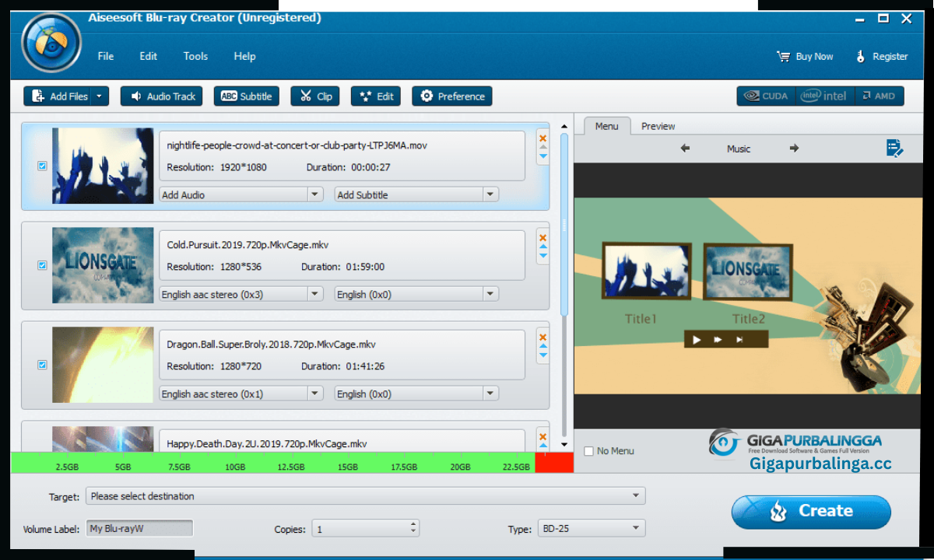Image resolution: width=934 pixels, height=560 pixels.
Task: Open Add Subtitle dropdown for nightlife video
Action: coord(416,194)
